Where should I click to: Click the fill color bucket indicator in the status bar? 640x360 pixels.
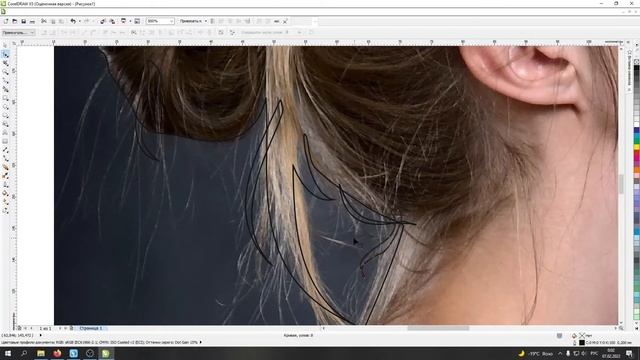[574, 336]
